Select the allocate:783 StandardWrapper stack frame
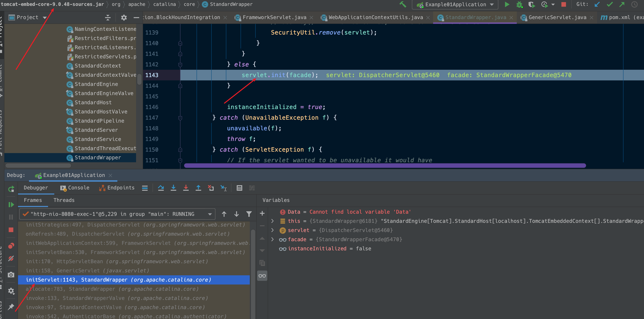The height and width of the screenshot is (319, 644). [113, 289]
